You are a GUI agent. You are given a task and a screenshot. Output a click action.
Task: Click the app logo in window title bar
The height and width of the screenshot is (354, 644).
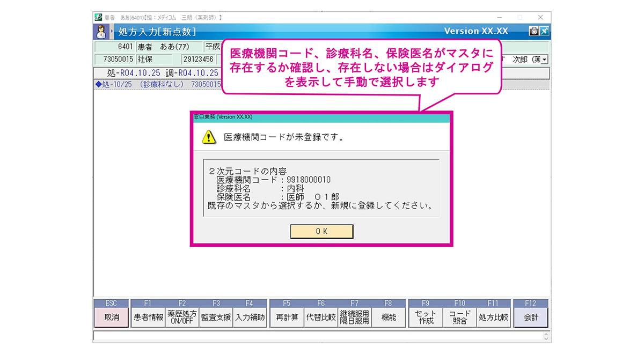click(x=98, y=17)
